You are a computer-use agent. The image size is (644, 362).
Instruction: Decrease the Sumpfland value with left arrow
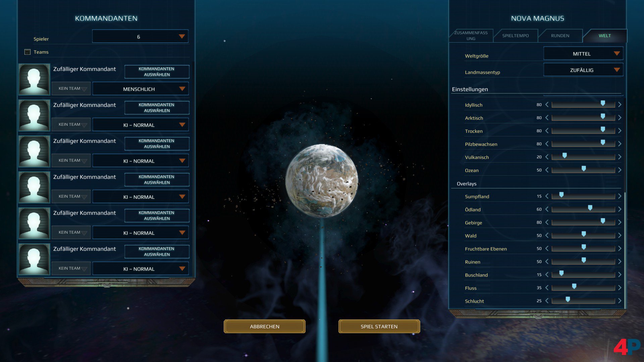click(x=547, y=196)
